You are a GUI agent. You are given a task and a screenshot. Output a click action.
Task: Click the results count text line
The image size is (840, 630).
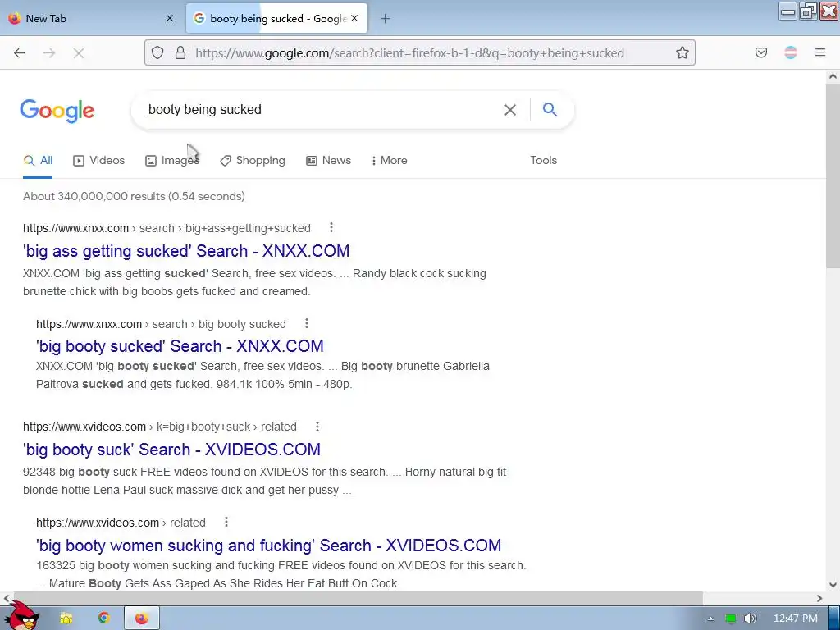pyautogui.click(x=134, y=196)
